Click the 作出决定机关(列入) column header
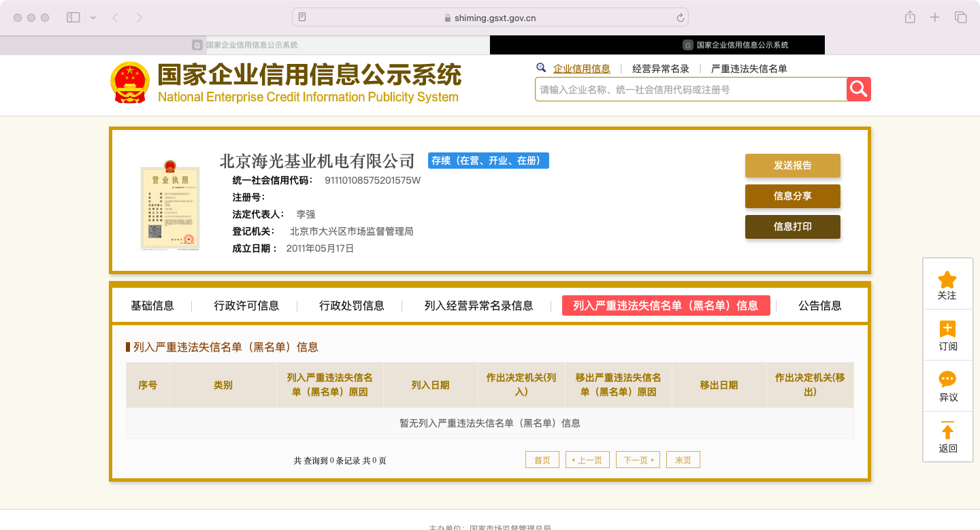This screenshot has width=980, height=530. [x=521, y=385]
